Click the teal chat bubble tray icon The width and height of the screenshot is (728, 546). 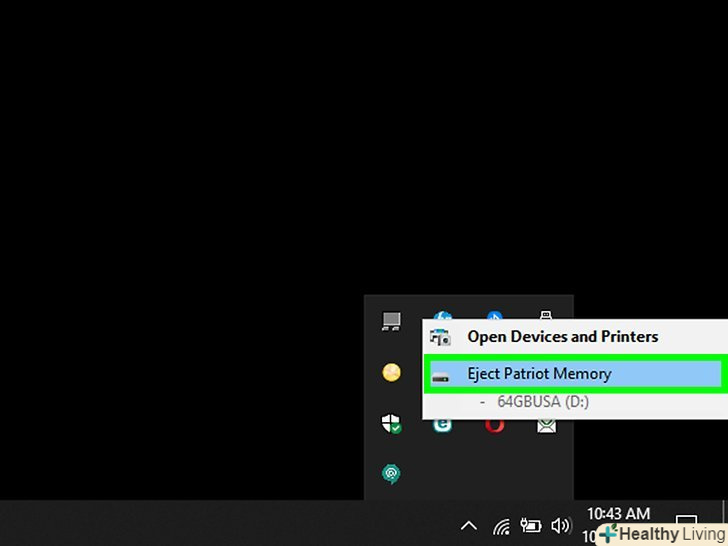tap(391, 474)
